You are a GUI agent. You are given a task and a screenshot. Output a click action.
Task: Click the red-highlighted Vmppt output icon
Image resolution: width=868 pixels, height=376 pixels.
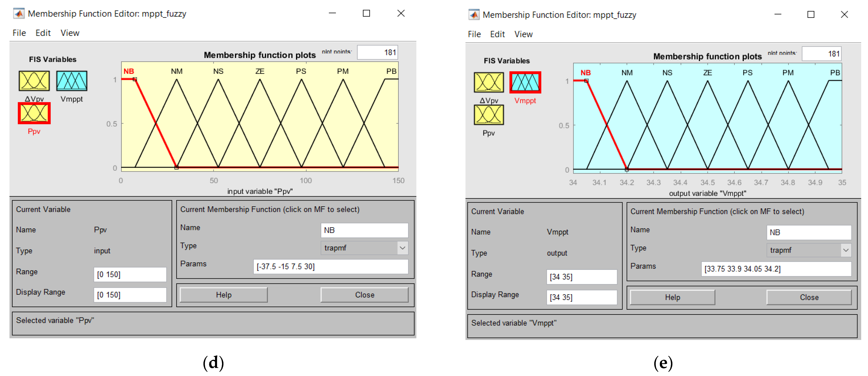[x=525, y=82]
